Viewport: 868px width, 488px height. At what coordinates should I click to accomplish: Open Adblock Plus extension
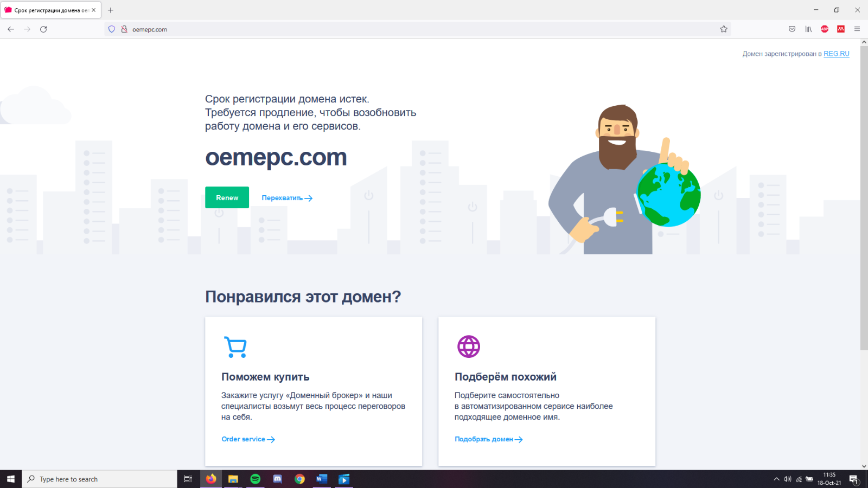[x=825, y=29]
